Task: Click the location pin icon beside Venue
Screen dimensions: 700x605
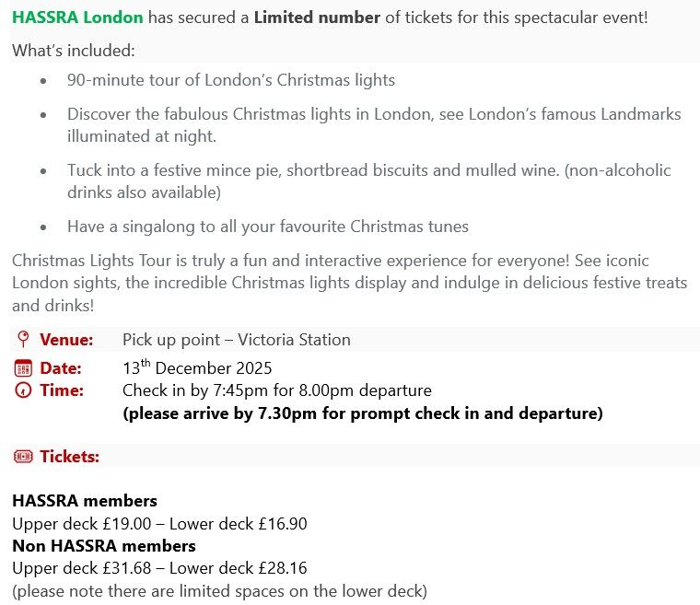Action: (23, 340)
